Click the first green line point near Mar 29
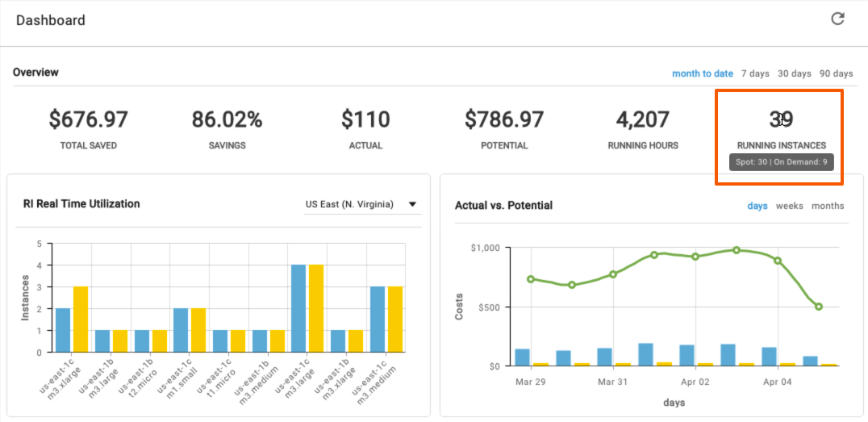 click(530, 279)
